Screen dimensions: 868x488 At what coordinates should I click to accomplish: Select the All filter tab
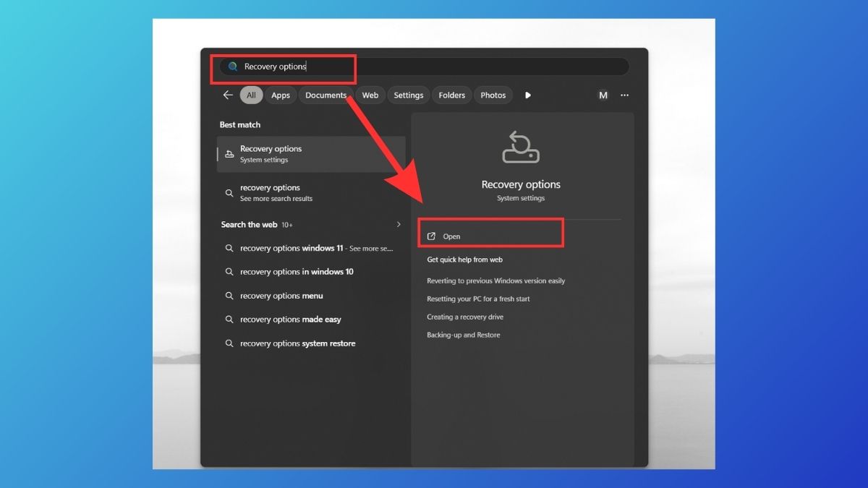pos(251,95)
